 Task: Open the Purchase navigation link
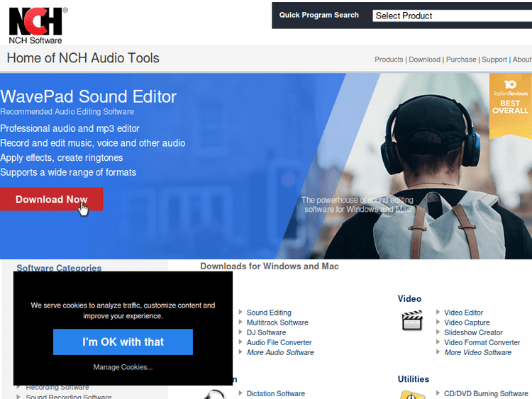pos(461,60)
